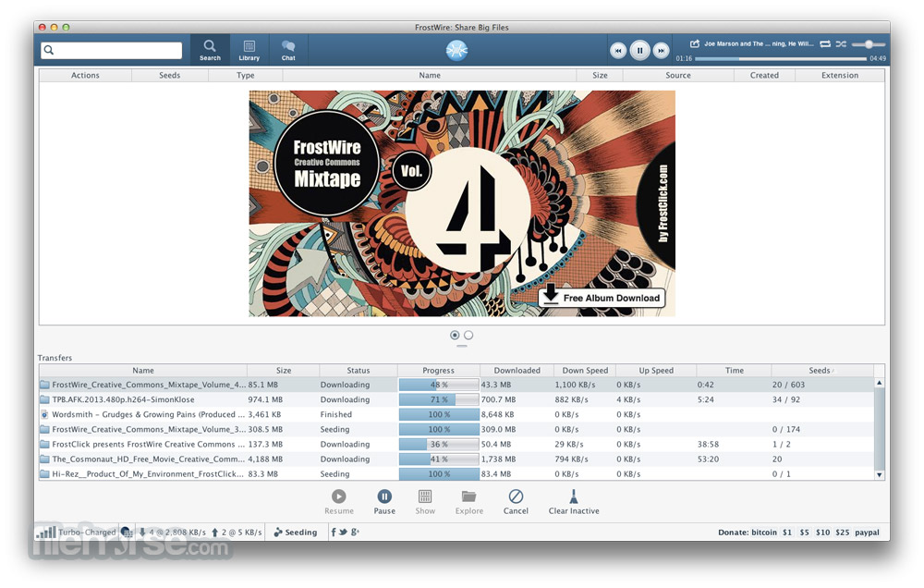Click the download speed arrow indicator
The image size is (924, 588).
click(142, 532)
